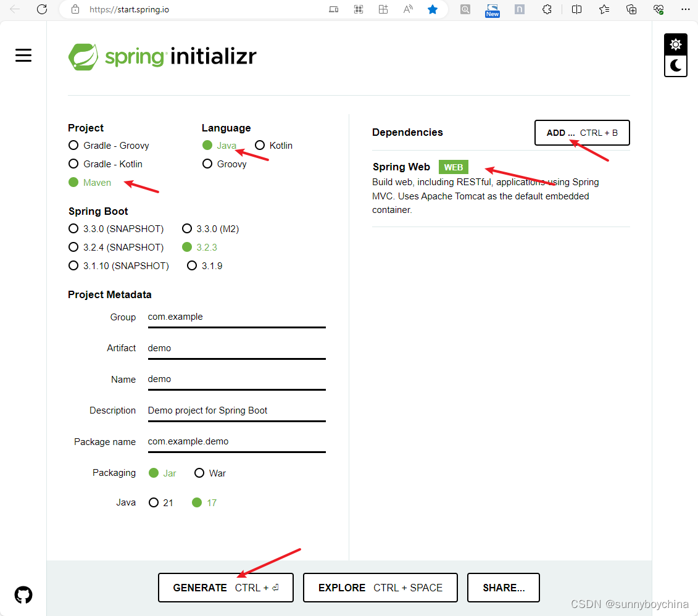Open the browser Settings and more menu
The width and height of the screenshot is (698, 616).
(686, 9)
